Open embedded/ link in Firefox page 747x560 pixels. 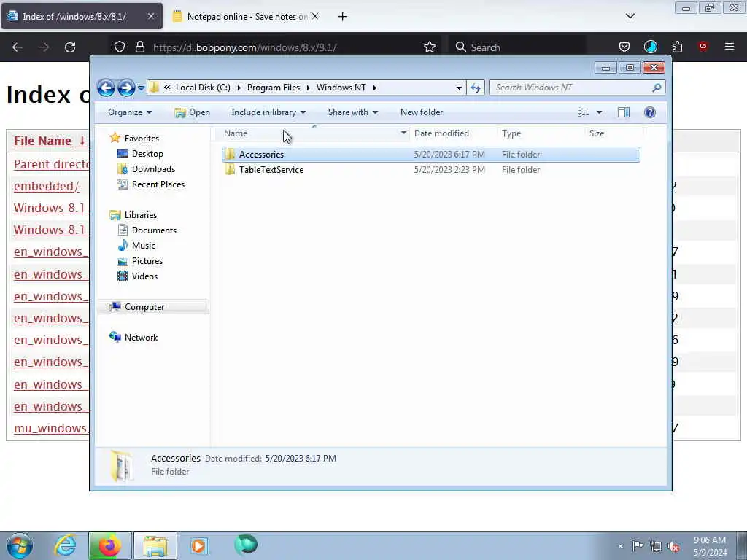[46, 186]
